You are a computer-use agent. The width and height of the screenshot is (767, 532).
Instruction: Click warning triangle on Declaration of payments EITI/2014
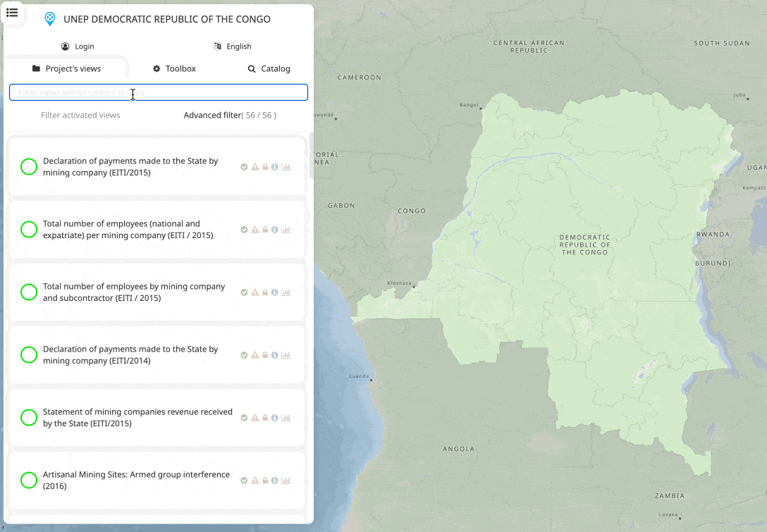point(254,355)
